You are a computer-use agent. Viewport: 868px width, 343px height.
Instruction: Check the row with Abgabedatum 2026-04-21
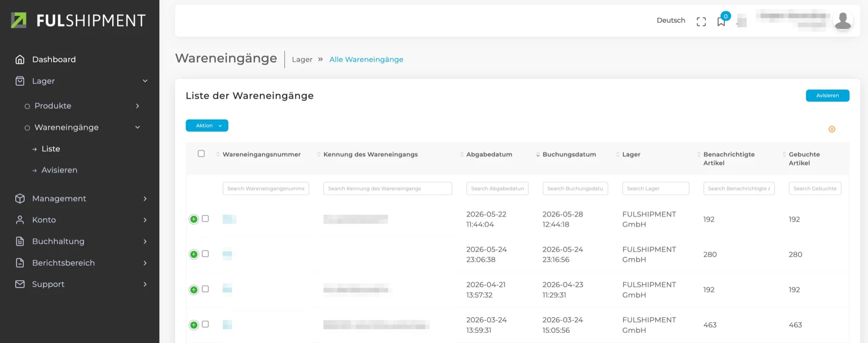click(x=205, y=289)
